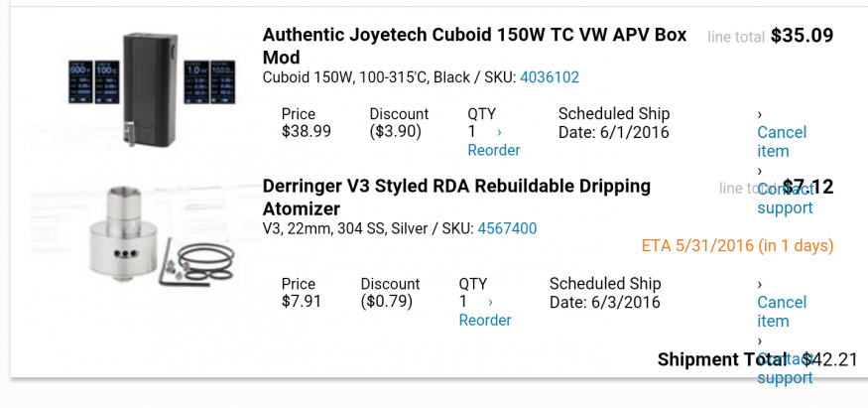Click the chevron above Derringer's Cancel item
Screen dimensions: 868x408
tap(761, 284)
